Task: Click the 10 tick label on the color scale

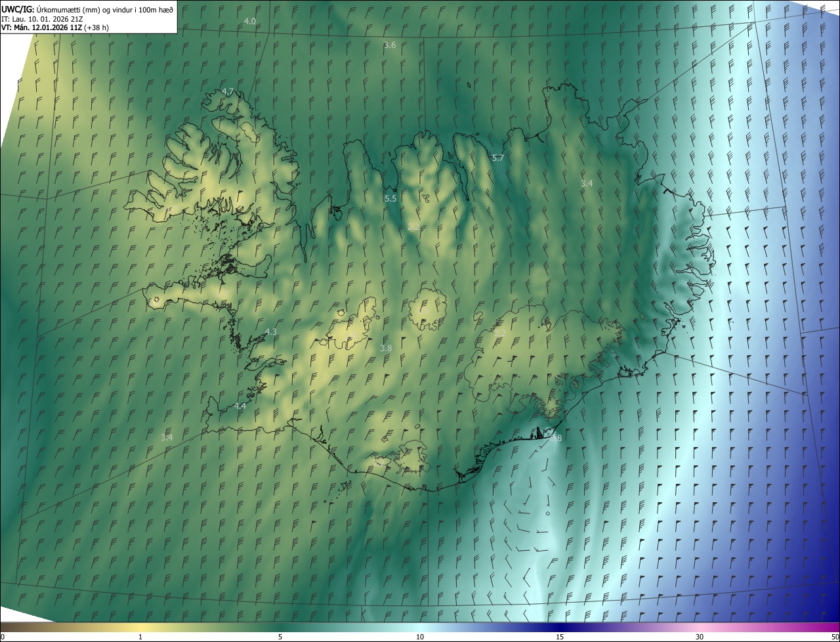Action: pyautogui.click(x=420, y=637)
